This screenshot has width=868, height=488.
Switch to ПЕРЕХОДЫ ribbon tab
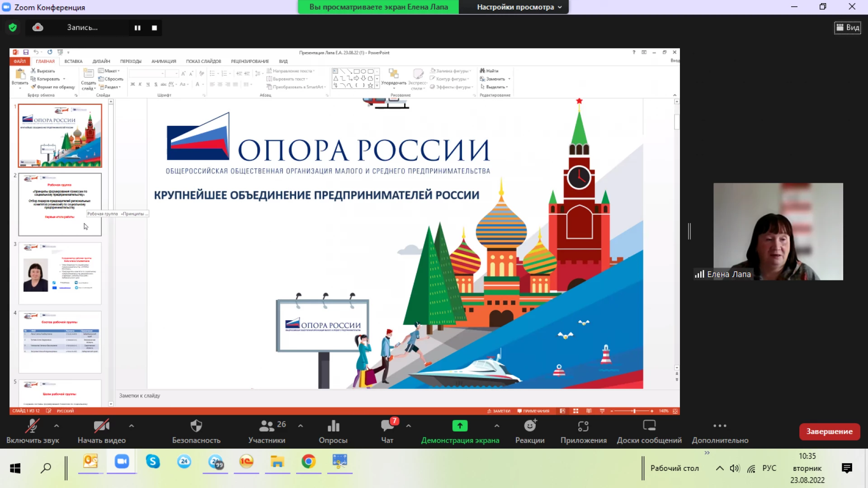point(131,62)
